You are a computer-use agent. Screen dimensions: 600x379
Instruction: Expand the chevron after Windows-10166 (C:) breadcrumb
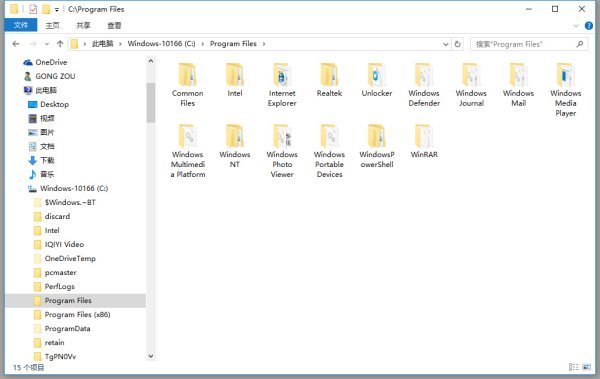[x=202, y=44]
